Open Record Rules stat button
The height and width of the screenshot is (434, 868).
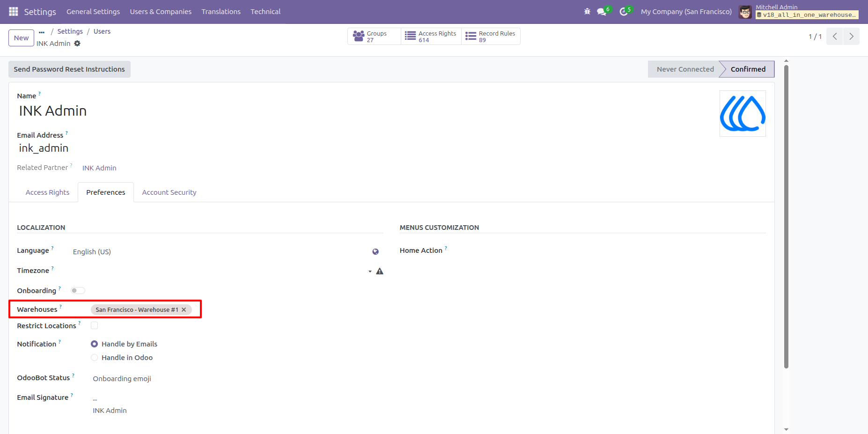491,36
